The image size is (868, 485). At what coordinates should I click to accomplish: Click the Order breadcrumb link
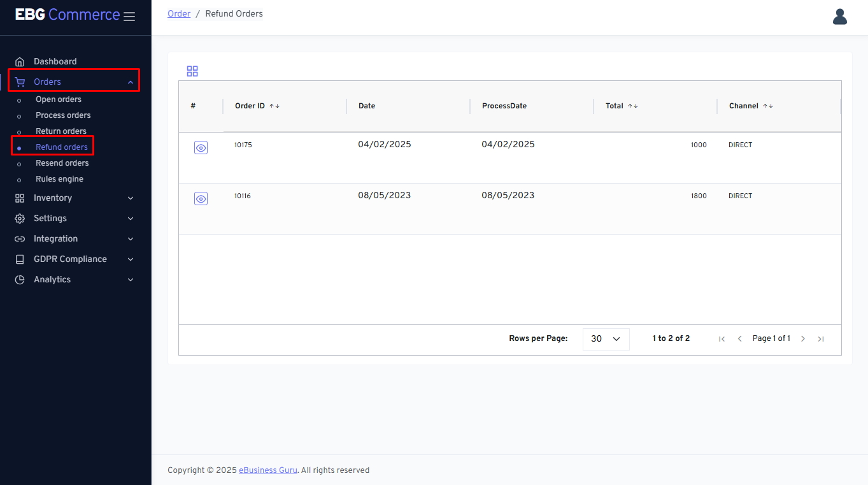coord(179,13)
